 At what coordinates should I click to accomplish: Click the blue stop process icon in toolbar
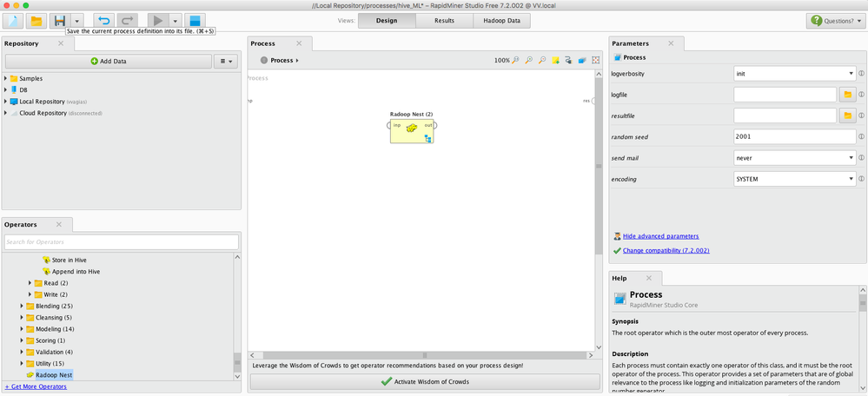tap(195, 21)
